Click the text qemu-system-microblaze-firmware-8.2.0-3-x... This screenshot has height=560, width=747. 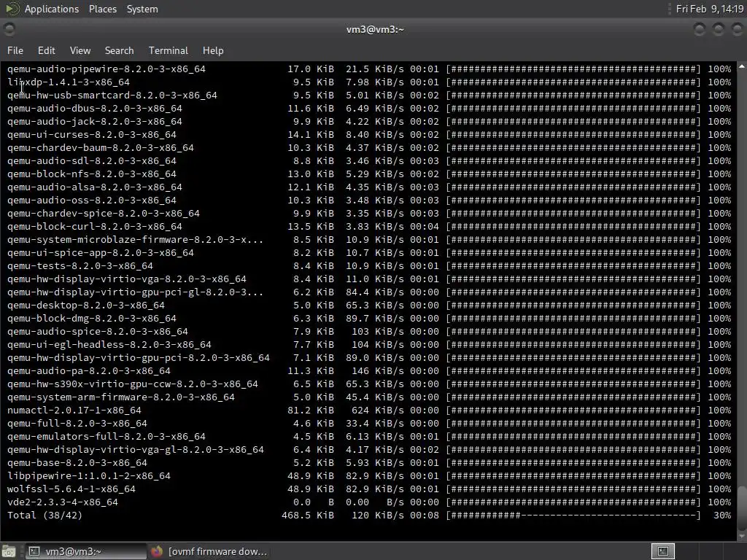[x=135, y=239]
